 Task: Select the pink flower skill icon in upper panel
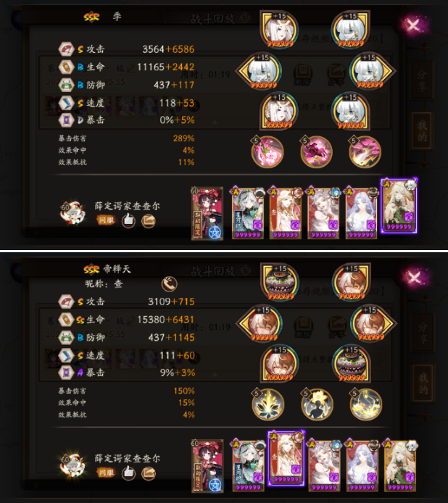(267, 151)
